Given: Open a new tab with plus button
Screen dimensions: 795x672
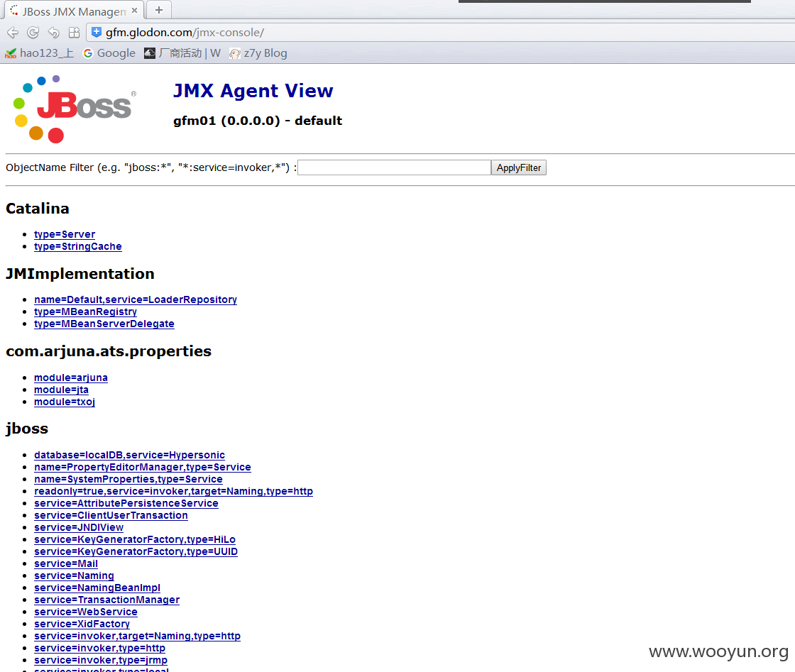Looking at the screenshot, I should point(159,10).
